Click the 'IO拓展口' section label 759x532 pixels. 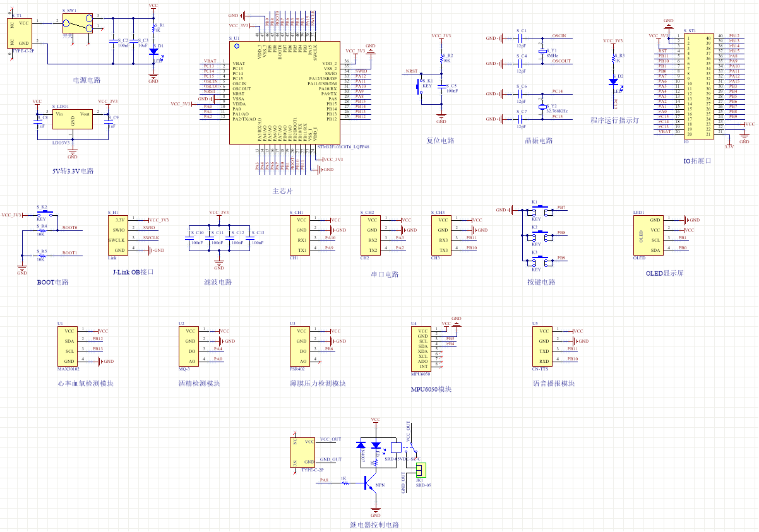[698, 161]
